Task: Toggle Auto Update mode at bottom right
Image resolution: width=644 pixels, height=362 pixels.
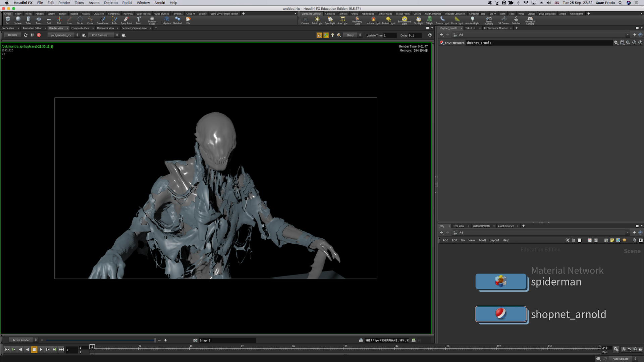Action: tap(624, 359)
